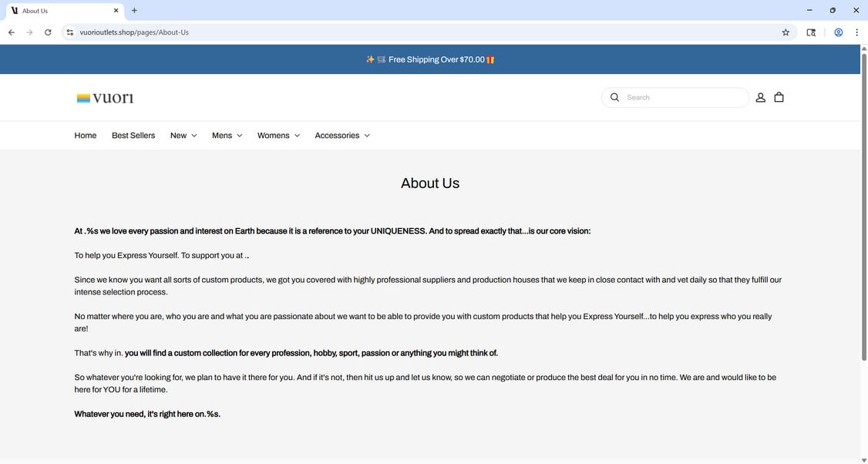The image size is (868, 464).
Task: Open the Chrome profile icon
Action: pyautogui.click(x=839, y=32)
